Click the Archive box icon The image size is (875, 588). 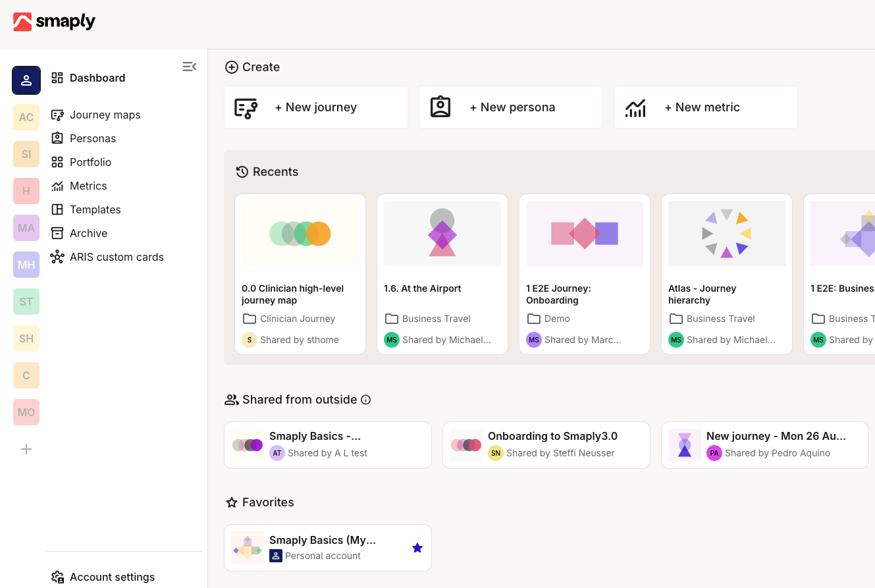pos(57,233)
